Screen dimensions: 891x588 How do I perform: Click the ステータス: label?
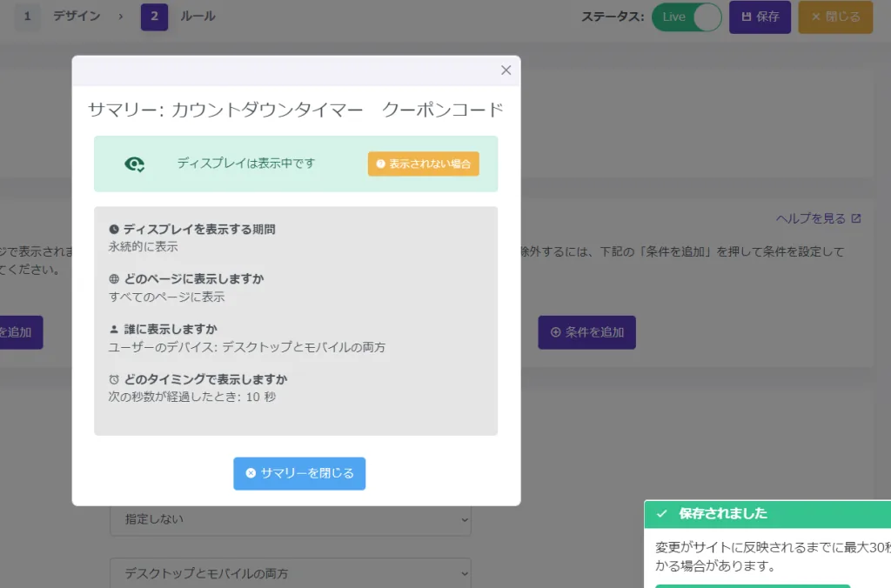point(613,17)
